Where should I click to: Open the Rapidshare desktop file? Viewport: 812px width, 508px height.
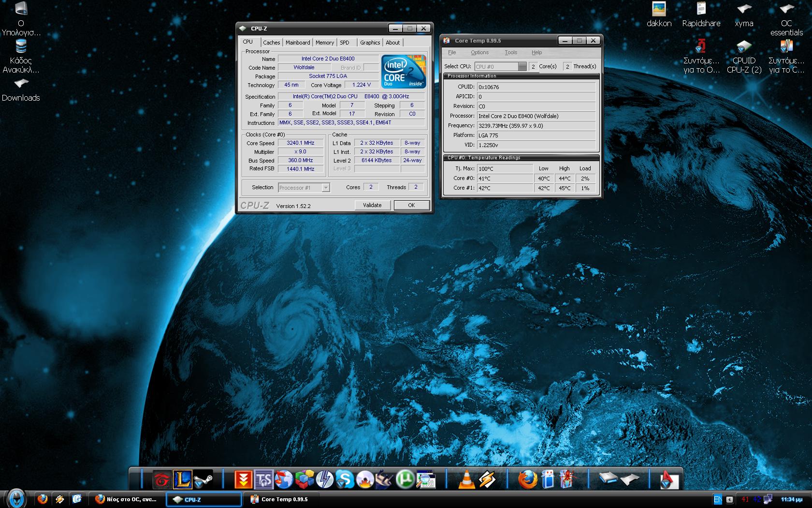(x=701, y=15)
